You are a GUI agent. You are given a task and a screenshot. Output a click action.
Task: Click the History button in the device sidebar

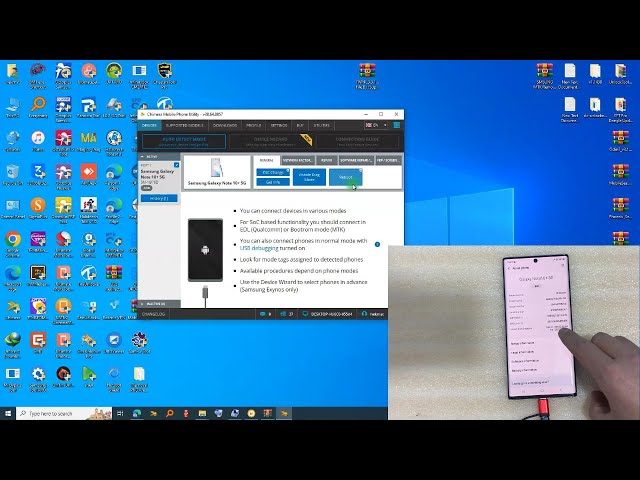tap(159, 198)
